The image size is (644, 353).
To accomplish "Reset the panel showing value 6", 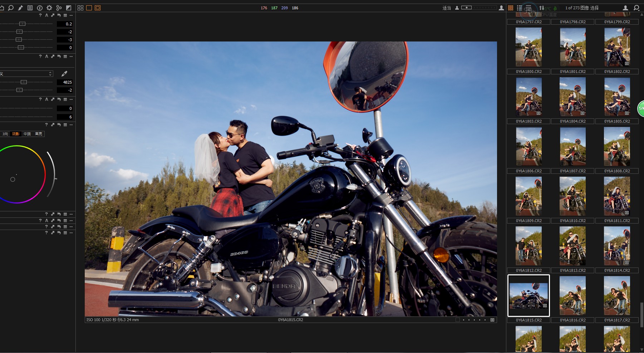I will 59,99.
